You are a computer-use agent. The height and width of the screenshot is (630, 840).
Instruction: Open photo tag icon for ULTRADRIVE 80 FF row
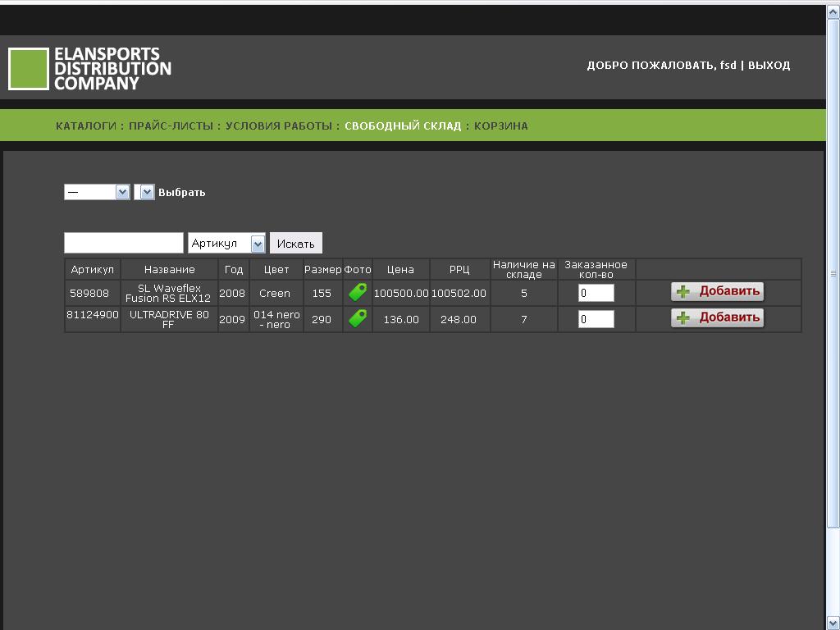point(358,318)
